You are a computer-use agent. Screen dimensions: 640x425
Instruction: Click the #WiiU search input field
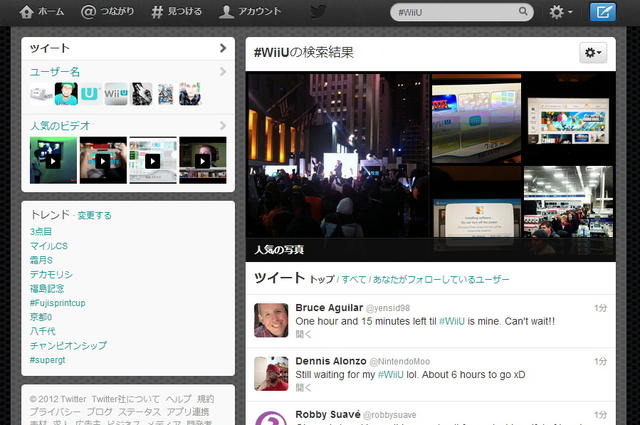(462, 12)
